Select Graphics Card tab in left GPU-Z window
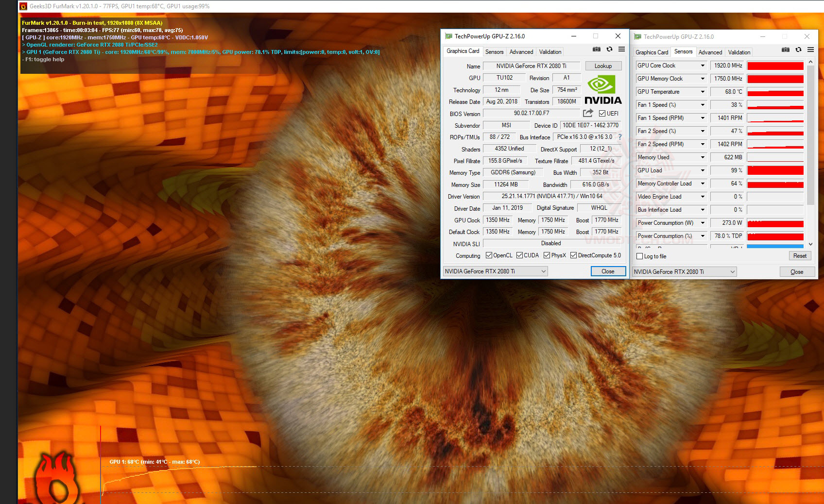This screenshot has width=824, height=504. [463, 51]
